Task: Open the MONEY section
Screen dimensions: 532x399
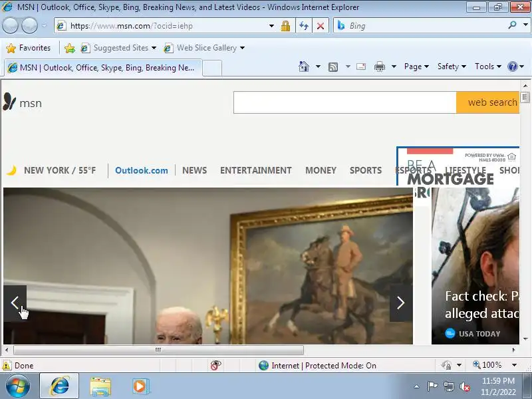Action: click(321, 170)
